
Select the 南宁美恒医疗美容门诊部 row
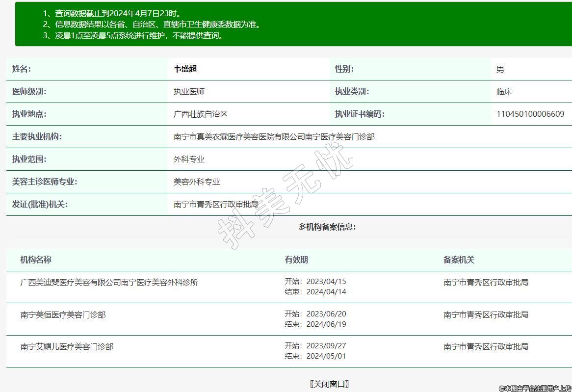click(x=63, y=315)
